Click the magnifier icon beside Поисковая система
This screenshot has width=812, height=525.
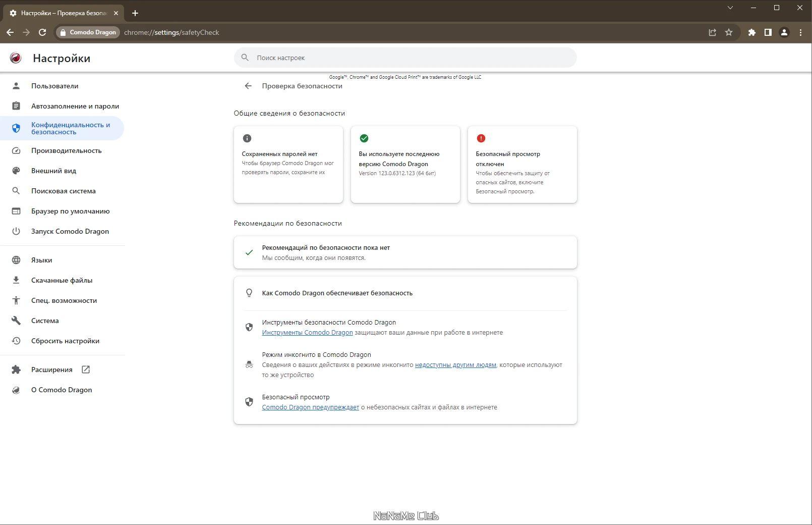[x=16, y=191]
